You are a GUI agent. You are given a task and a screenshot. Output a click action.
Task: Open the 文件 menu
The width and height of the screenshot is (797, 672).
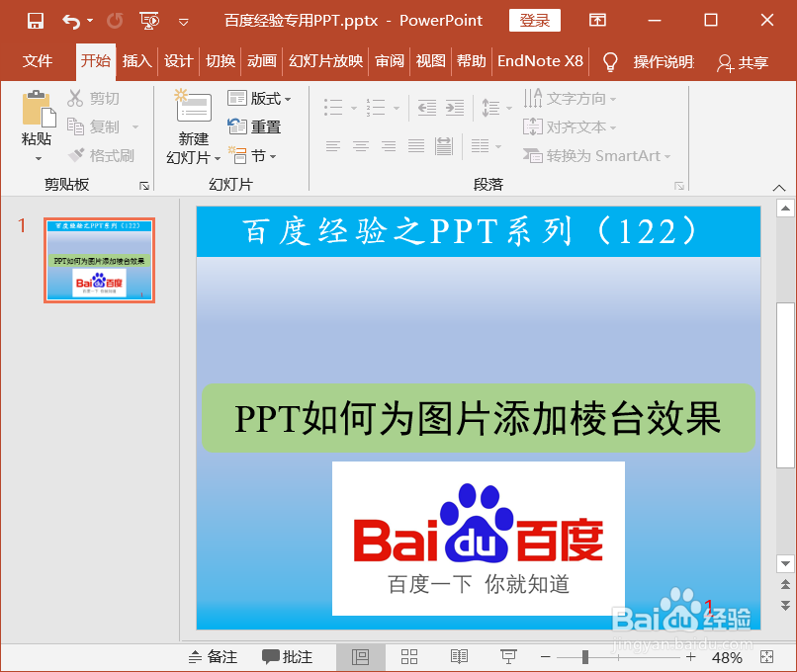[x=38, y=61]
